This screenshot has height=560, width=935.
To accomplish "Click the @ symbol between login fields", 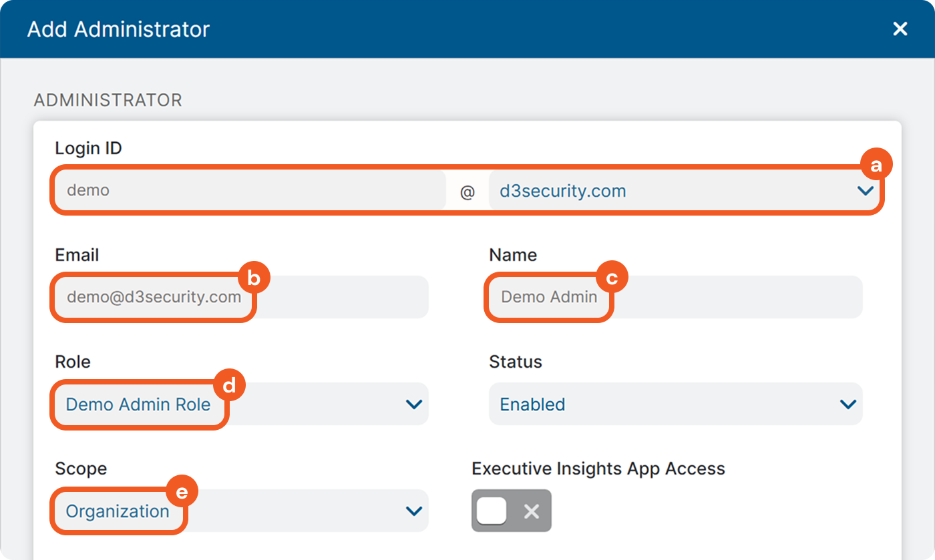I will (x=467, y=192).
